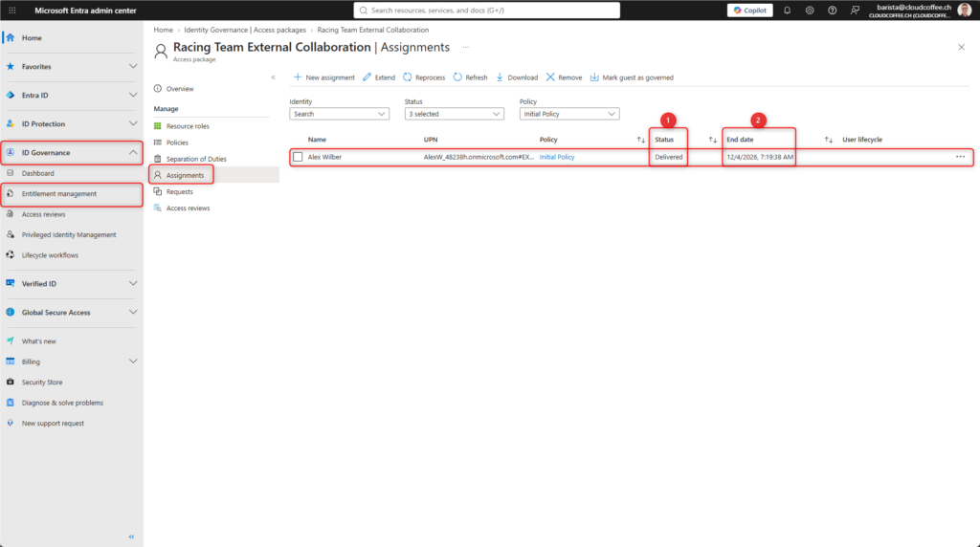
Task: Open the Identity search dropdown
Action: point(339,114)
